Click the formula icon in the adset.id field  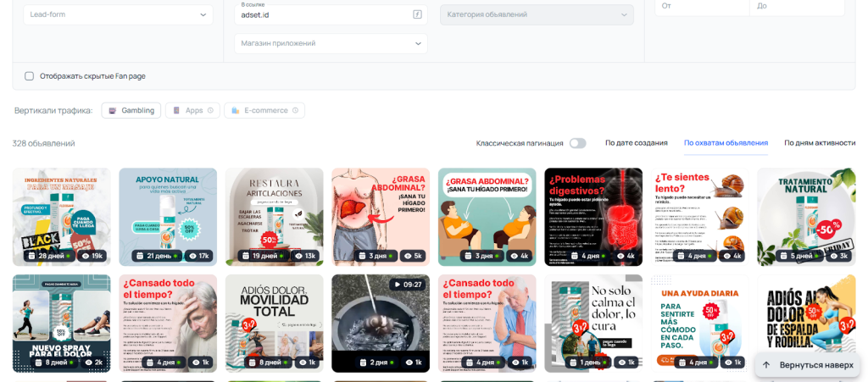pyautogui.click(x=417, y=14)
